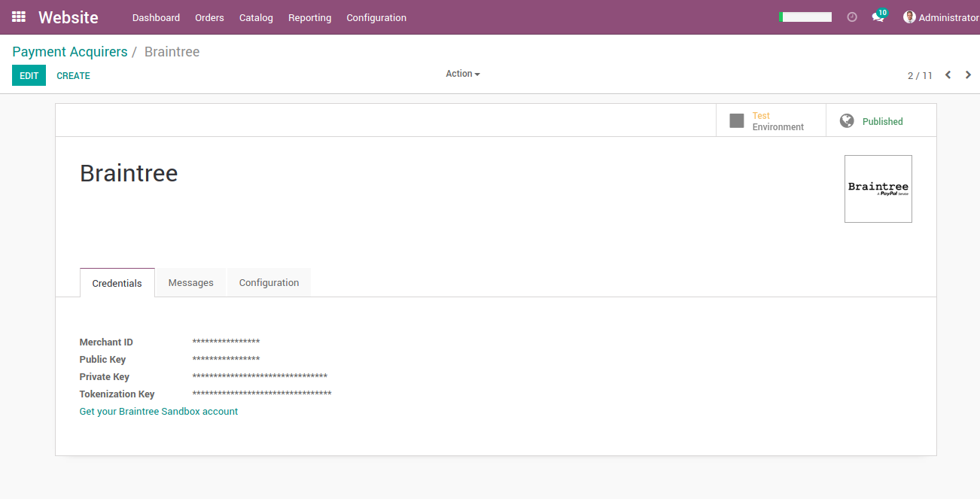Click the green progress bar in header
This screenshot has height=499, width=980.
805,17
